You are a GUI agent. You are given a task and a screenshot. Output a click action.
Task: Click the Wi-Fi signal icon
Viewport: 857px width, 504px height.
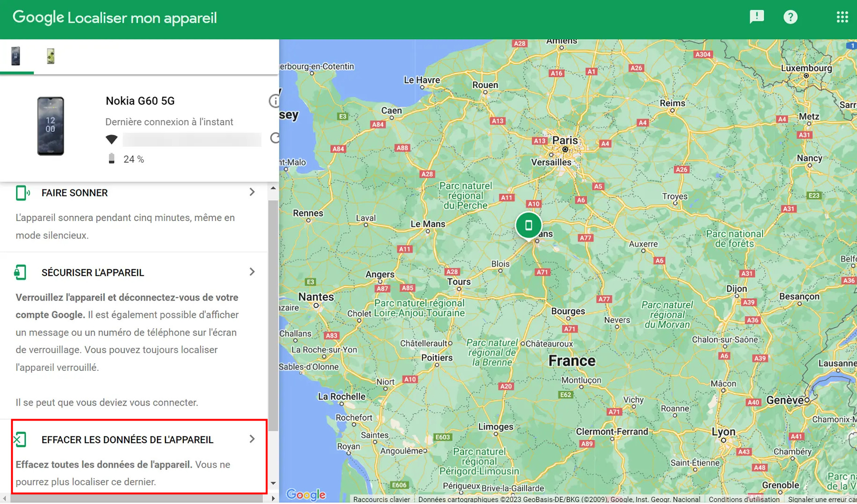pyautogui.click(x=112, y=139)
